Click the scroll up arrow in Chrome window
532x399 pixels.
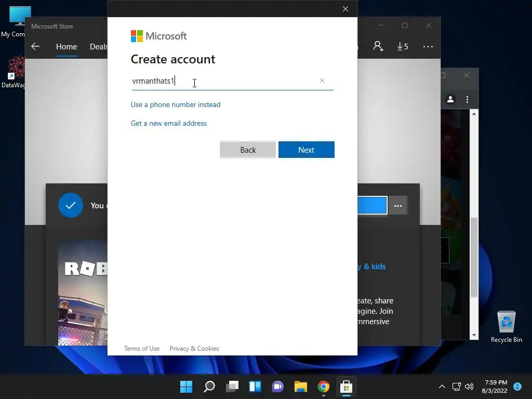(474, 114)
